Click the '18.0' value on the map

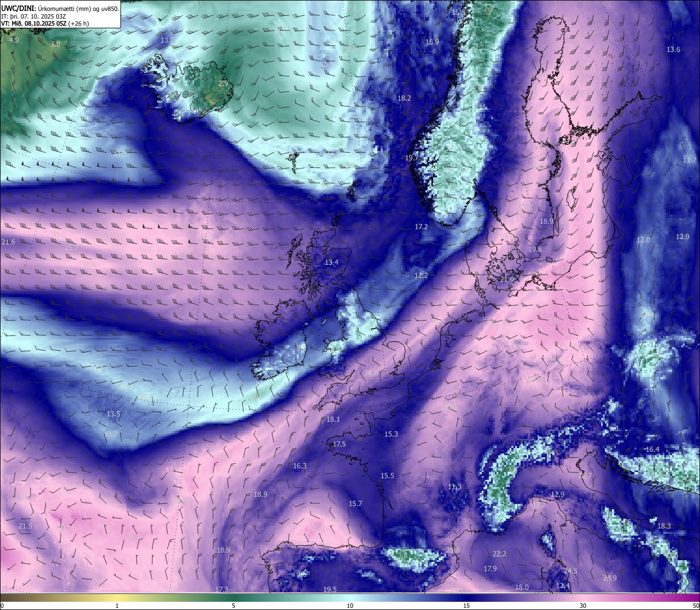click(x=522, y=587)
